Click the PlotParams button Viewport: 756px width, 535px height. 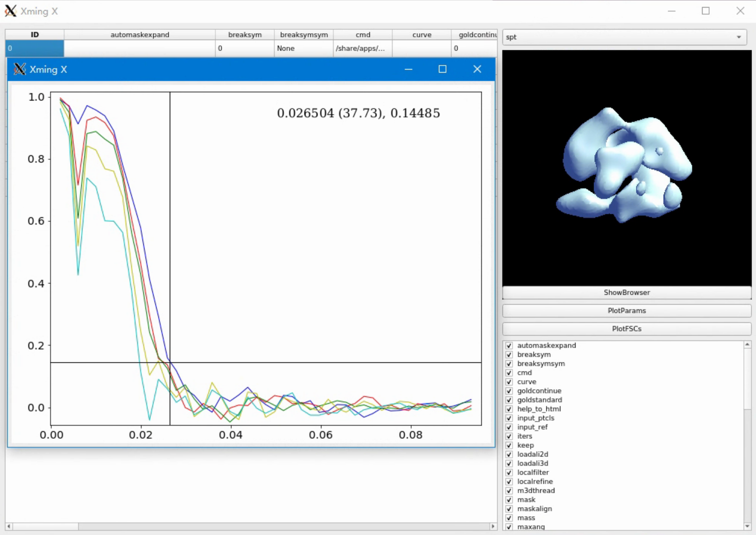pos(626,311)
